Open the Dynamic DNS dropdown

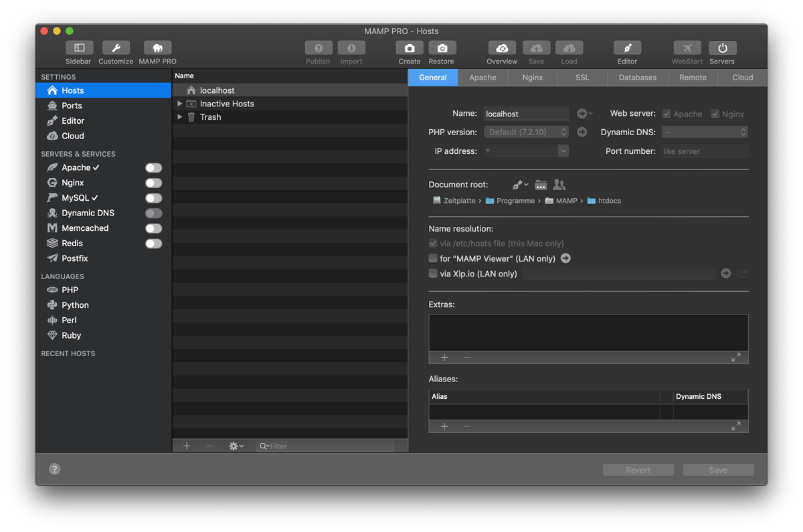(705, 132)
